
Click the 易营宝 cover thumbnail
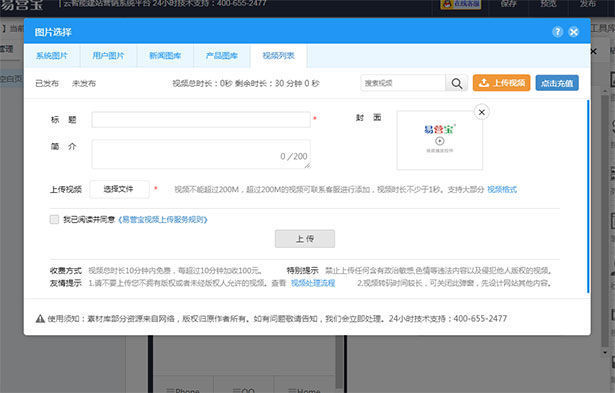(x=440, y=140)
